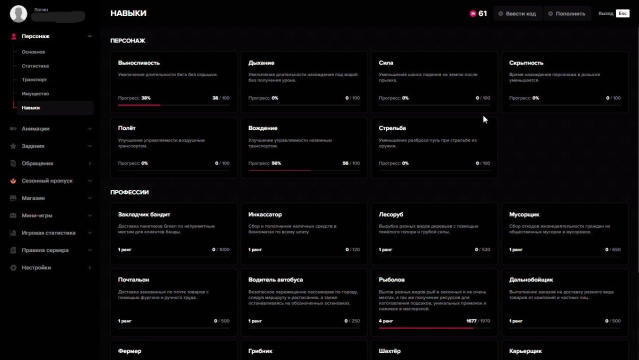Image resolution: width=639 pixels, height=360 pixels.
Task: Click the Задания star icon
Action: [x=13, y=146]
